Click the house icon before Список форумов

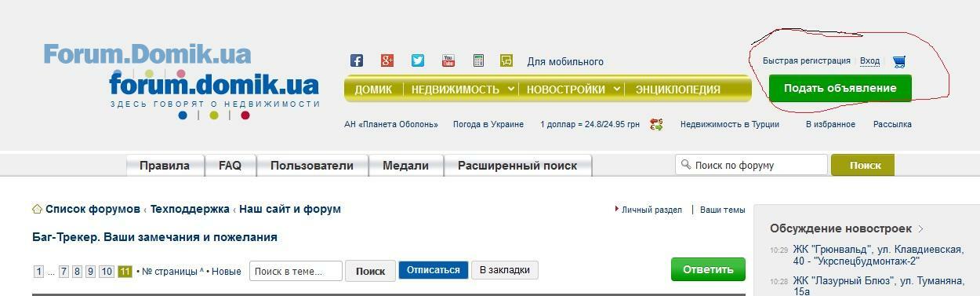click(37, 209)
